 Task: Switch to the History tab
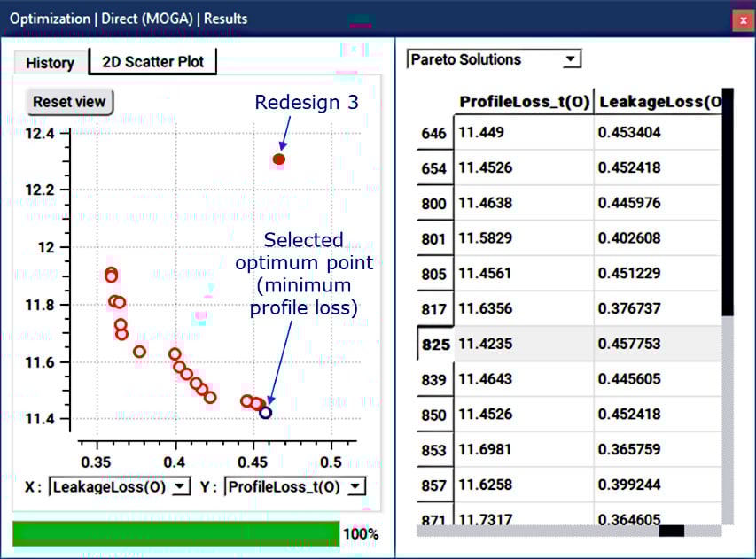[50, 62]
